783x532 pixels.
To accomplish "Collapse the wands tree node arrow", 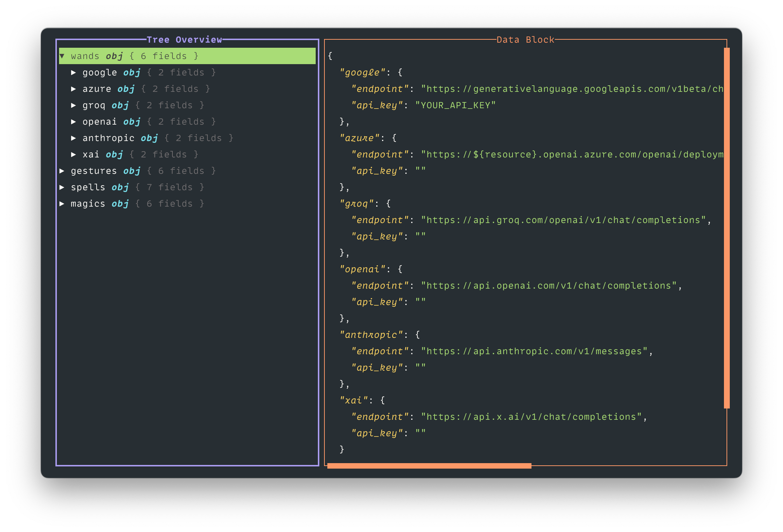I will (x=62, y=56).
